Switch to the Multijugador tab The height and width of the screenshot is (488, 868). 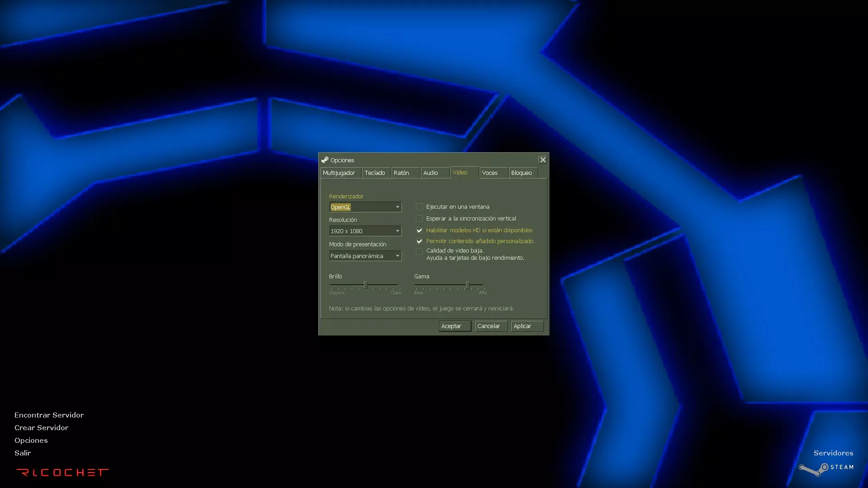coord(339,173)
